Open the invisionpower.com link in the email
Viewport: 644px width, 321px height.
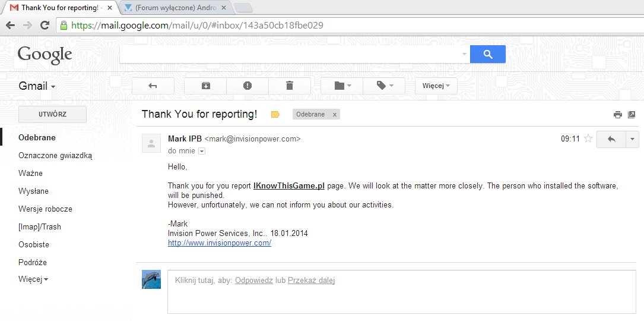220,243
